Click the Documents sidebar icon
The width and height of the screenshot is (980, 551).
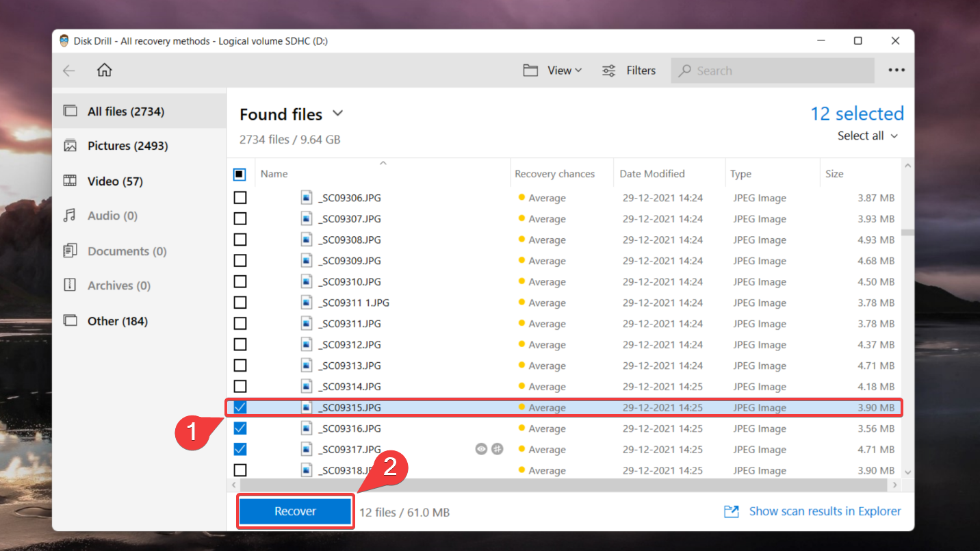click(x=70, y=251)
